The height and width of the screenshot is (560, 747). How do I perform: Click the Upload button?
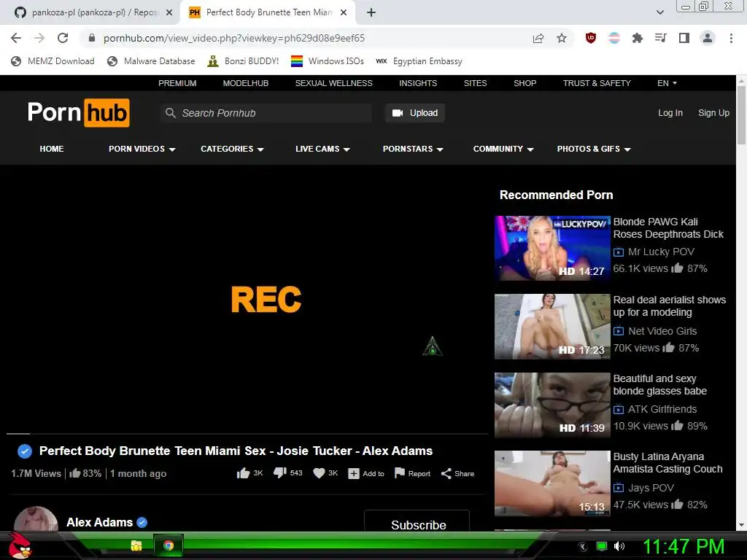(415, 113)
